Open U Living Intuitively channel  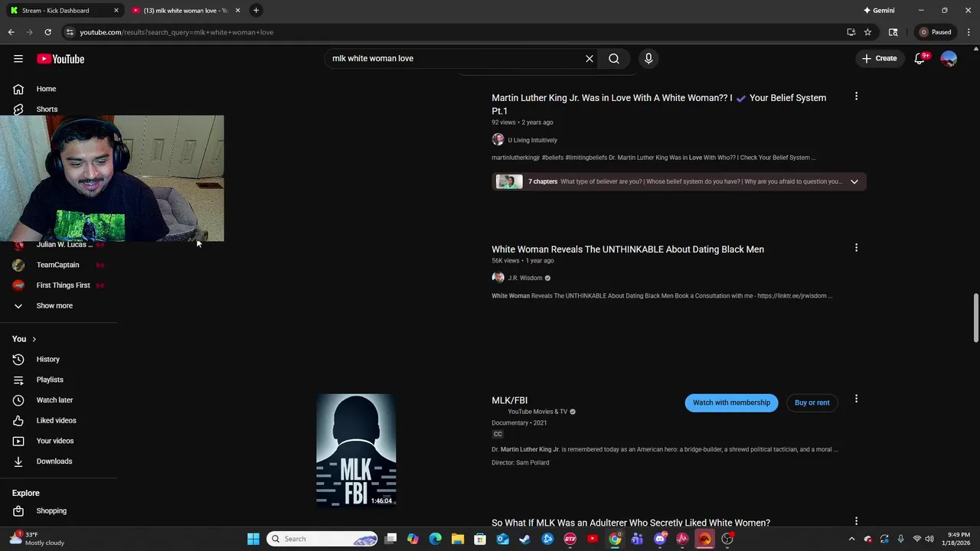[532, 140]
